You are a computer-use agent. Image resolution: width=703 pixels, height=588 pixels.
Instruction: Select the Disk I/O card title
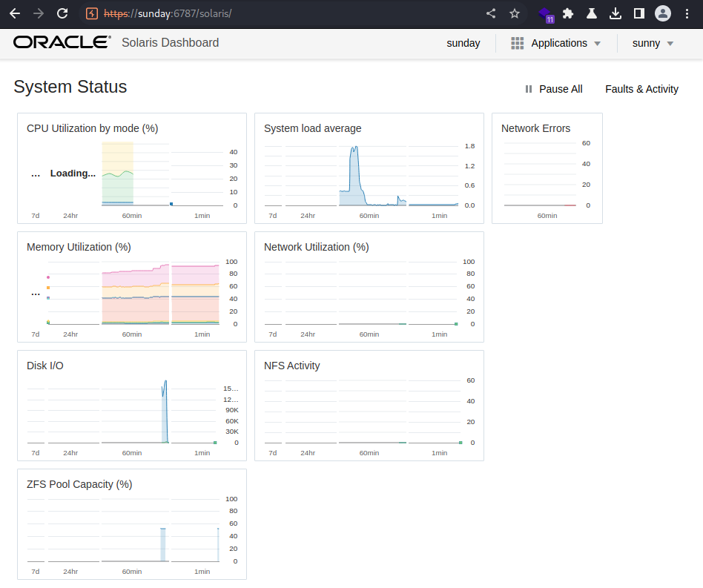45,366
